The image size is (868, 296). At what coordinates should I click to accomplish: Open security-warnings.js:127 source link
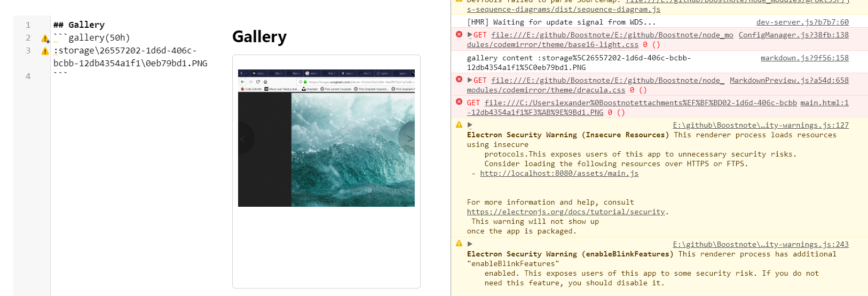pos(761,125)
